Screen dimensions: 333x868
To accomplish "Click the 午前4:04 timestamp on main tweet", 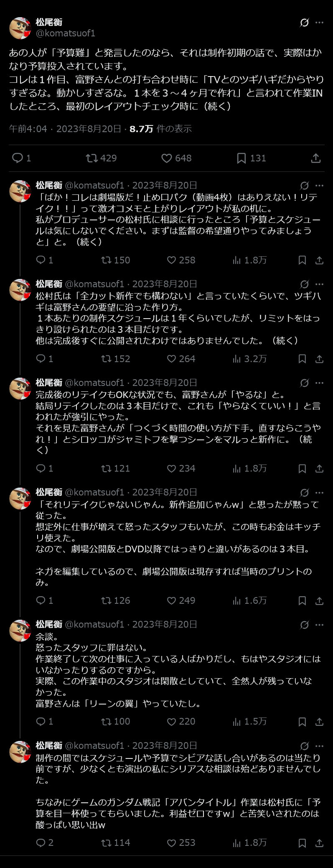I will coord(28,129).
